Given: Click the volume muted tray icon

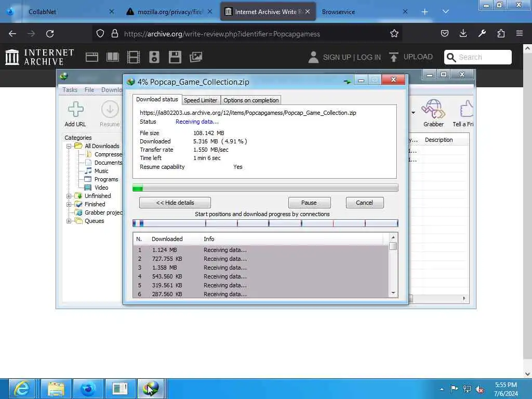Looking at the screenshot, I should pos(480,390).
